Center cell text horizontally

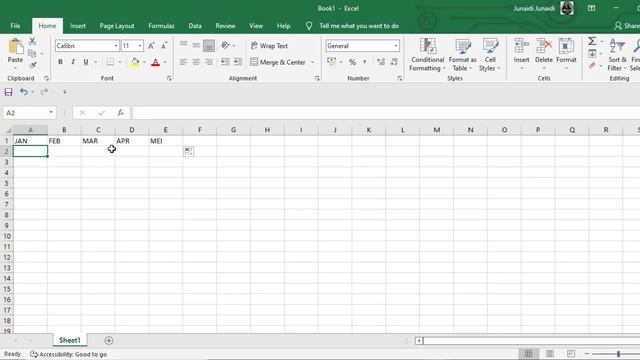tap(196, 62)
